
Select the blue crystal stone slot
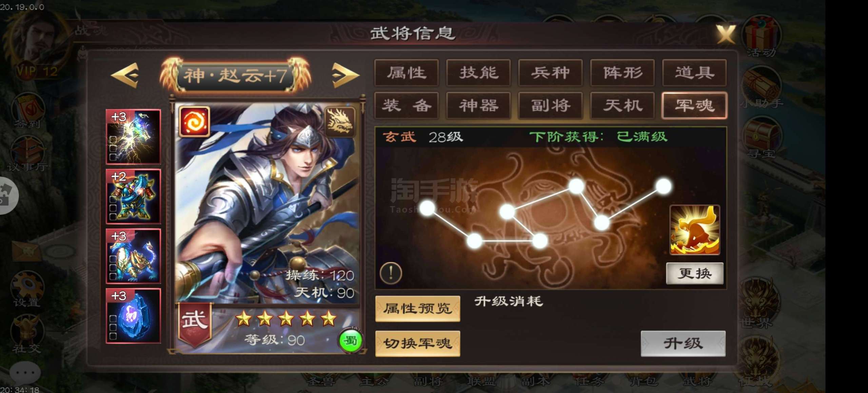click(x=133, y=316)
